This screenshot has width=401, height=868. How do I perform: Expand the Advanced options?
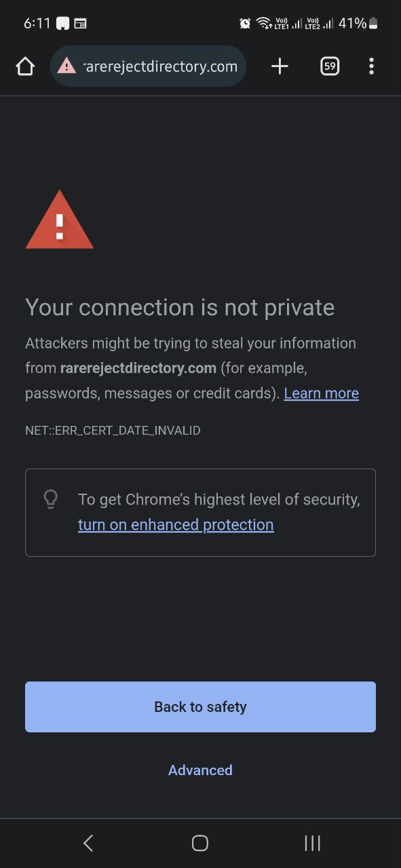click(x=200, y=770)
